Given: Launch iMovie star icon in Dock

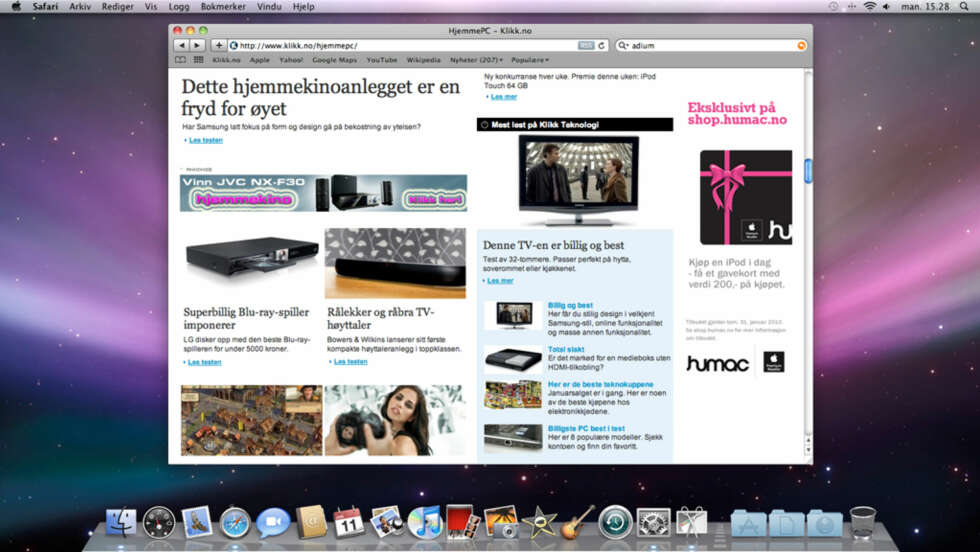Looking at the screenshot, I should 539,522.
